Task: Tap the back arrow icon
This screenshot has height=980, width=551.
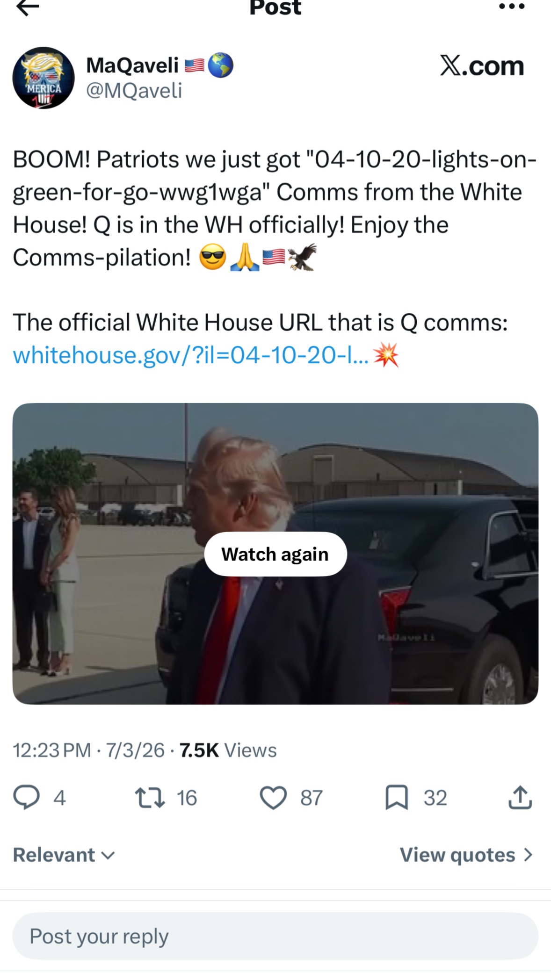Action: click(27, 7)
